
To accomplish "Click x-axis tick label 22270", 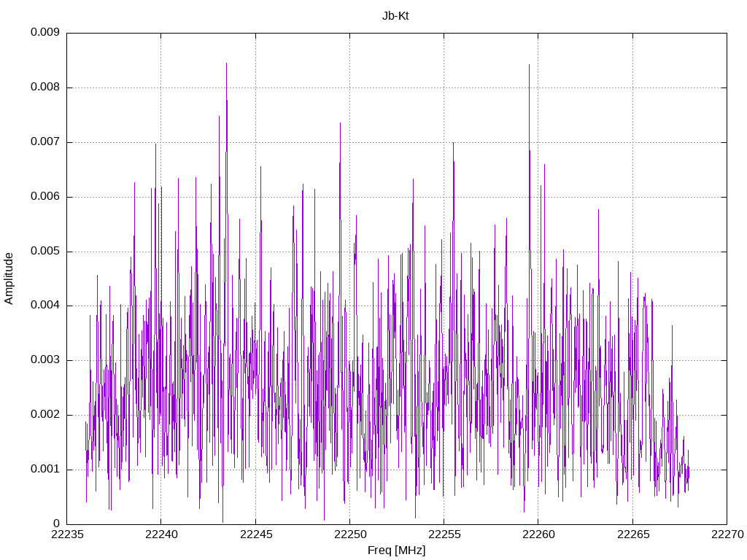I will point(727,534).
